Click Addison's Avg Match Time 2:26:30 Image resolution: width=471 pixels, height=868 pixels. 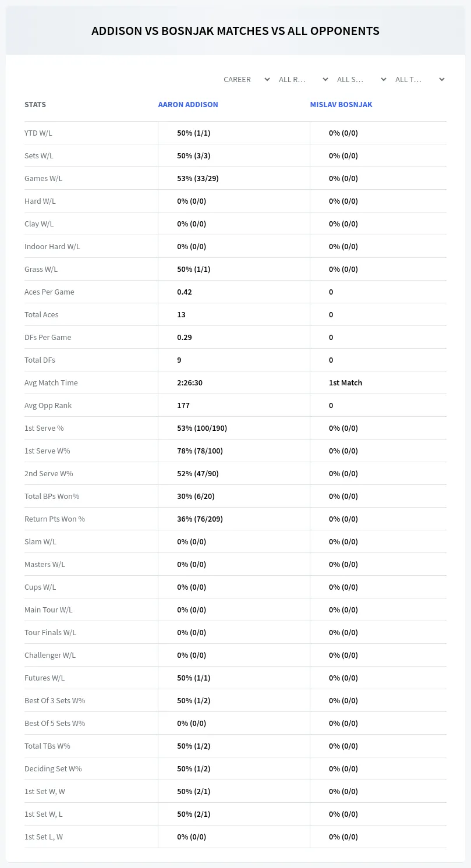[x=190, y=382]
